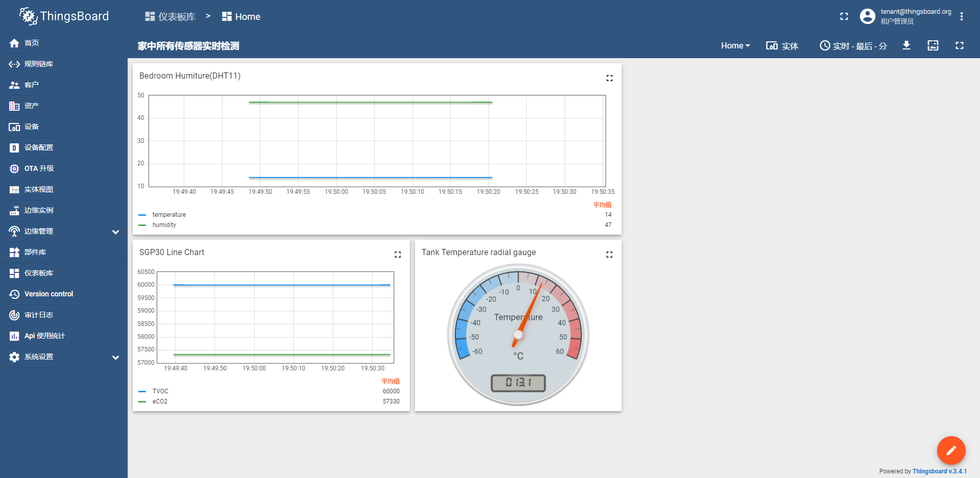Click the Tank Temperature radial gauge title

(x=479, y=252)
